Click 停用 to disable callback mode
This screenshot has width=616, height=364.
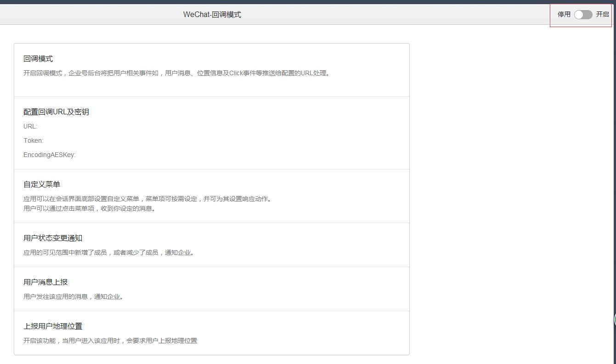tap(563, 14)
